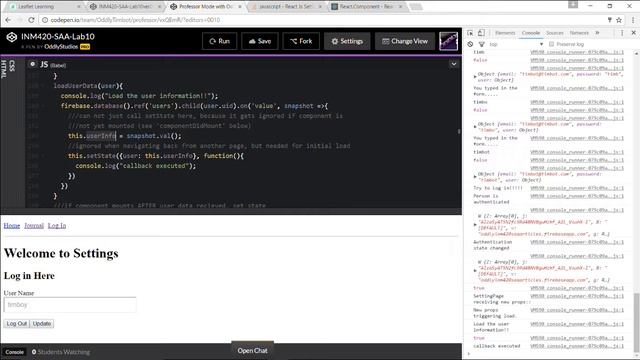Expand the Object with password "timbo"
Viewport: 640px width, 360px height.
point(475,127)
